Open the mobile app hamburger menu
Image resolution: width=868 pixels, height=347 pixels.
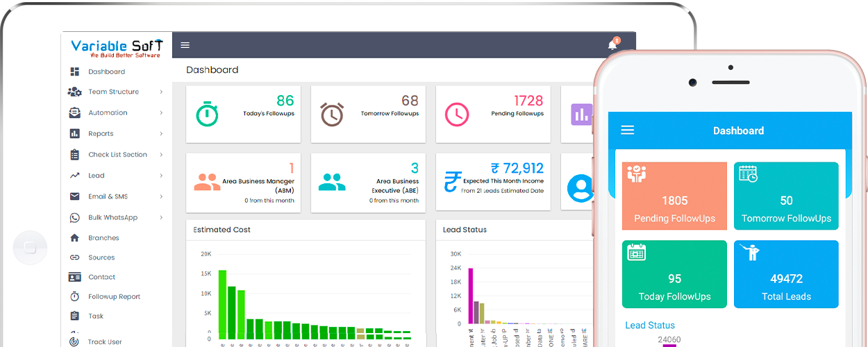628,130
